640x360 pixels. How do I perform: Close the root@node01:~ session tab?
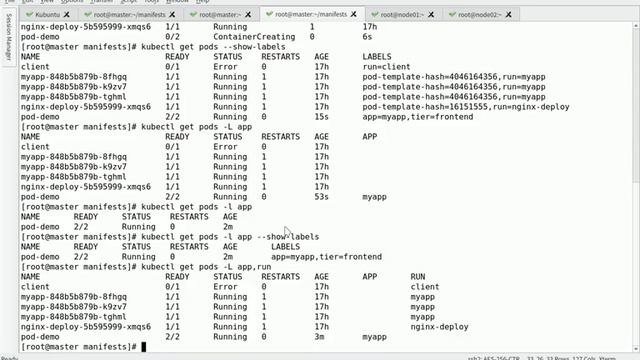coord(431,15)
